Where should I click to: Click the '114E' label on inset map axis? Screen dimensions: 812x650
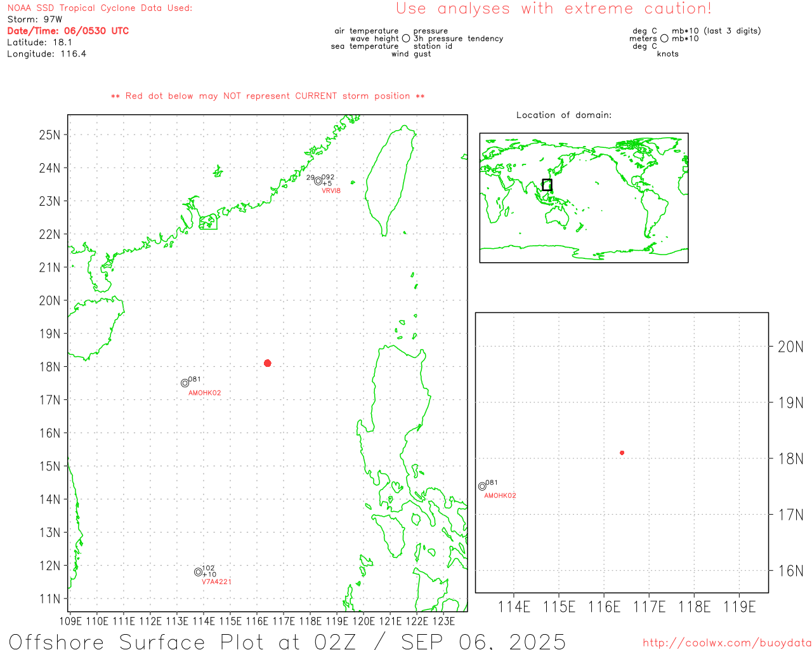pyautogui.click(x=514, y=607)
